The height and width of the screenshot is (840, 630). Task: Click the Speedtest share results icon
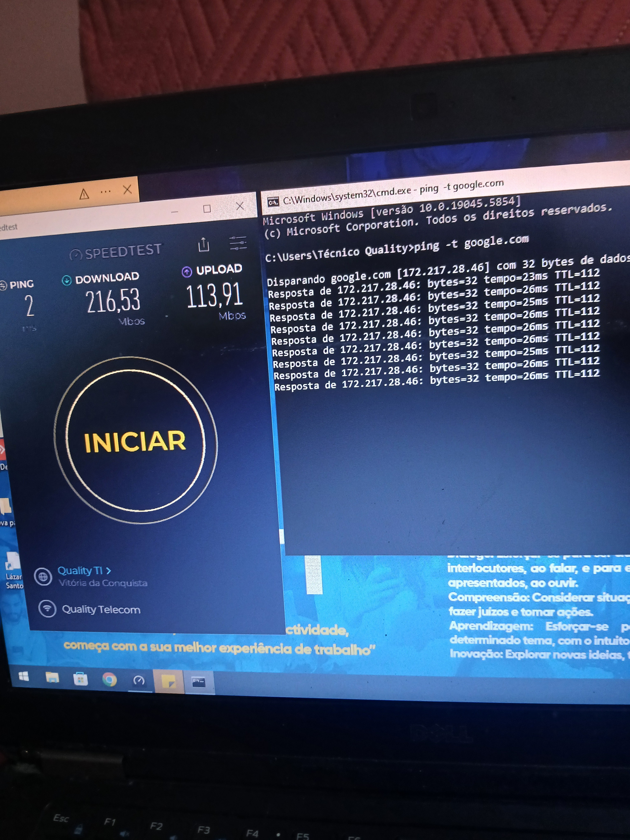point(204,245)
